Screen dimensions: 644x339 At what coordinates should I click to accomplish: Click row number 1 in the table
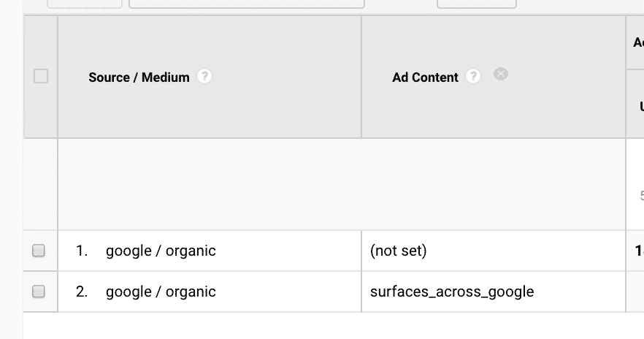click(82, 251)
